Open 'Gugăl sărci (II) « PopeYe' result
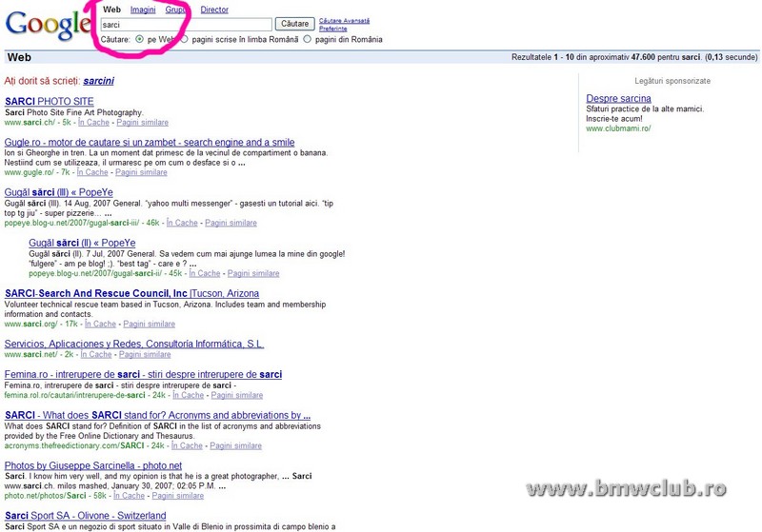Viewport: 762px width, 532px height. [82, 243]
